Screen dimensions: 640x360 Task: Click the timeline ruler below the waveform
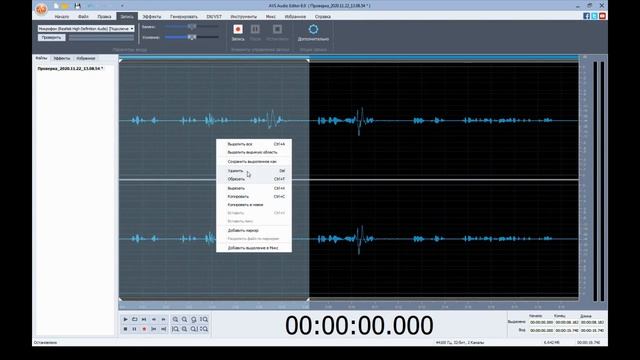(x=349, y=306)
